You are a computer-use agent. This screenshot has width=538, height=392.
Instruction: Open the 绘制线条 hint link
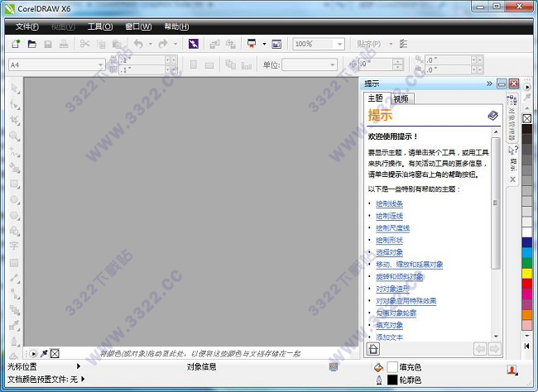point(389,203)
